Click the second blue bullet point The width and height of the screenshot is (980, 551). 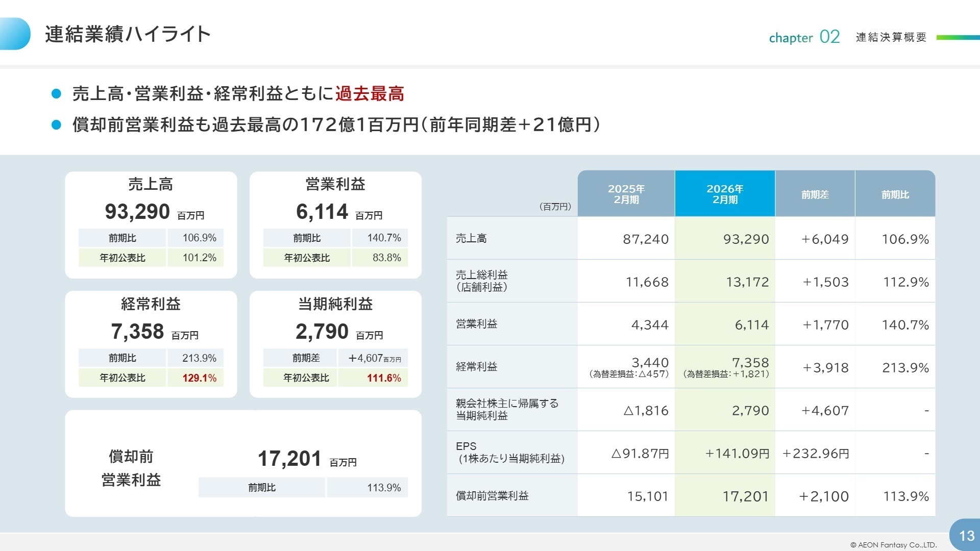tap(57, 125)
